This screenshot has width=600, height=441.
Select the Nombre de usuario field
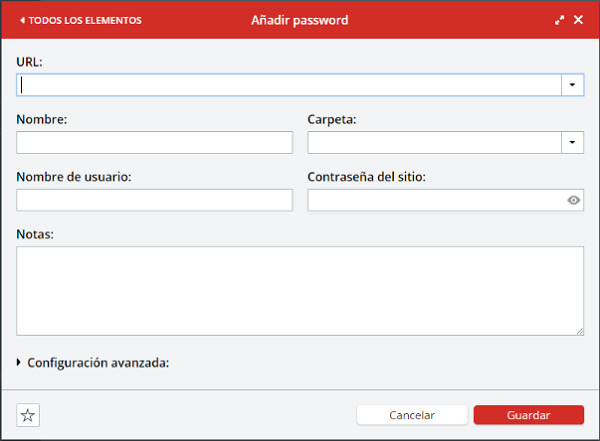(x=154, y=200)
